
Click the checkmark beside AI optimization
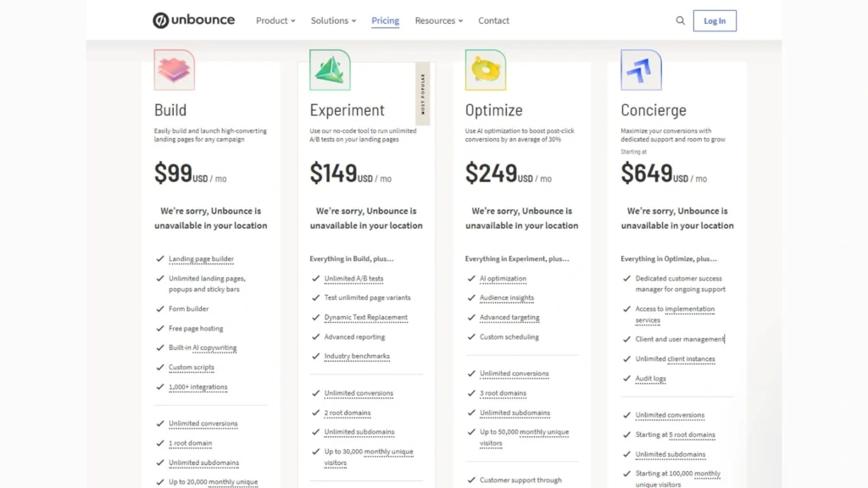point(472,278)
